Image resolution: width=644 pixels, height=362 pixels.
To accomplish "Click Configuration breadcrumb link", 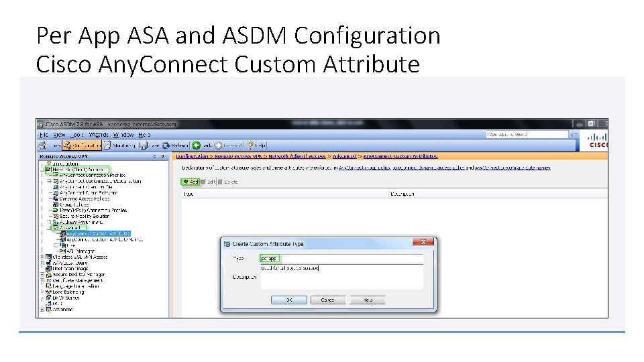I will coord(192,156).
